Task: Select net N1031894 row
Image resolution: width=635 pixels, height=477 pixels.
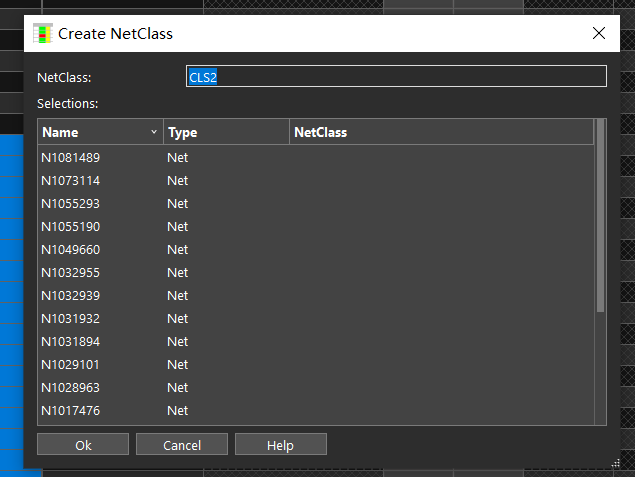Action: (316, 342)
